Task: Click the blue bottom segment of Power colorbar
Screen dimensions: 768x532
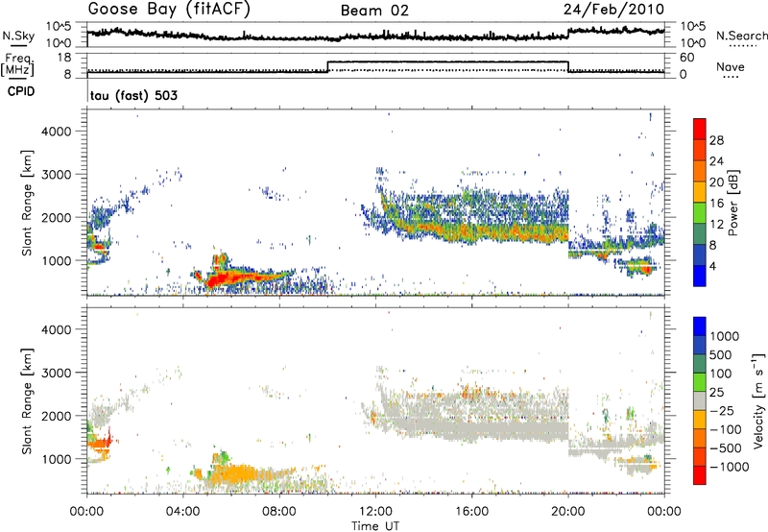Action: pos(700,276)
